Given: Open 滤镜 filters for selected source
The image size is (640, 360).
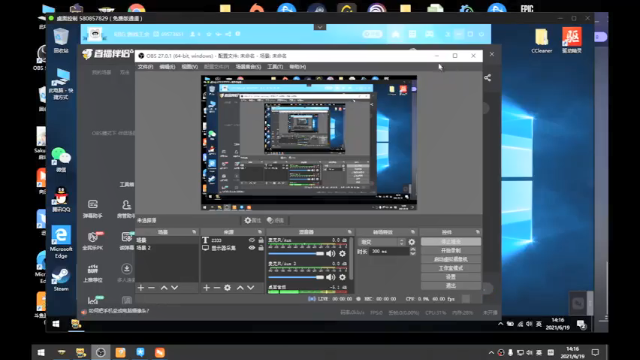Looking at the screenshot, I should 276,220.
